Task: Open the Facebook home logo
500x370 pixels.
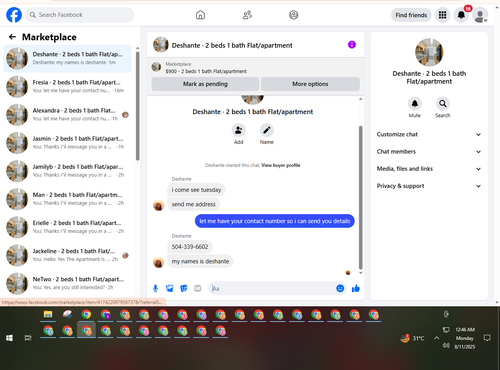Action: pos(14,15)
